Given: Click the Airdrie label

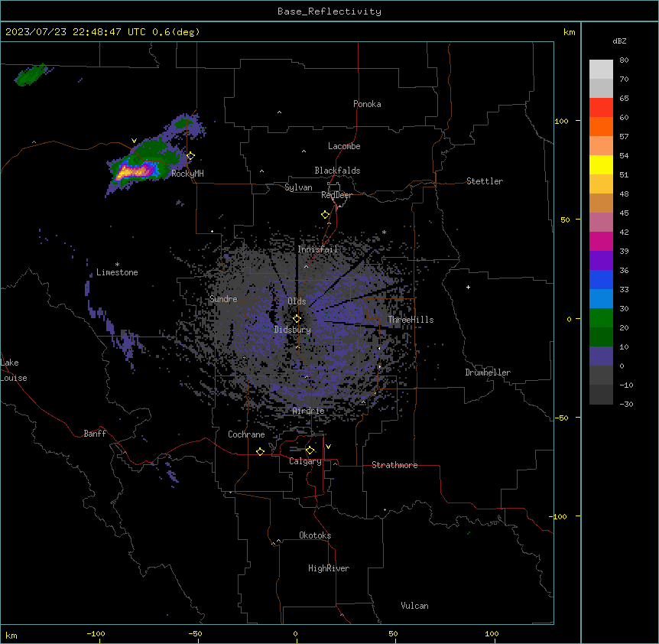Looking at the screenshot, I should (x=309, y=411).
